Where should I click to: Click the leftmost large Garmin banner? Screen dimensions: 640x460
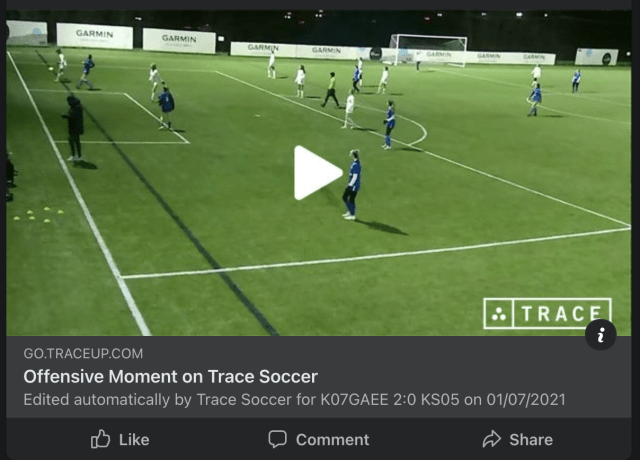point(94,36)
